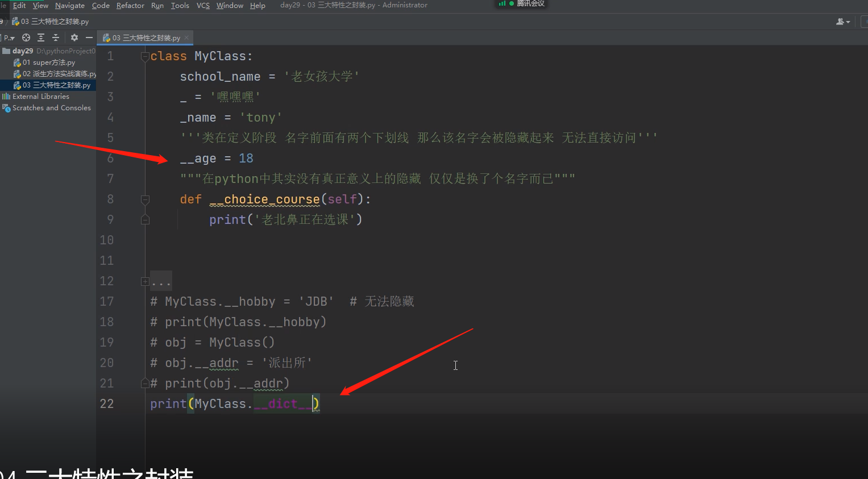This screenshot has width=868, height=479.
Task: Expand the folded code region at line 12
Action: (145, 281)
